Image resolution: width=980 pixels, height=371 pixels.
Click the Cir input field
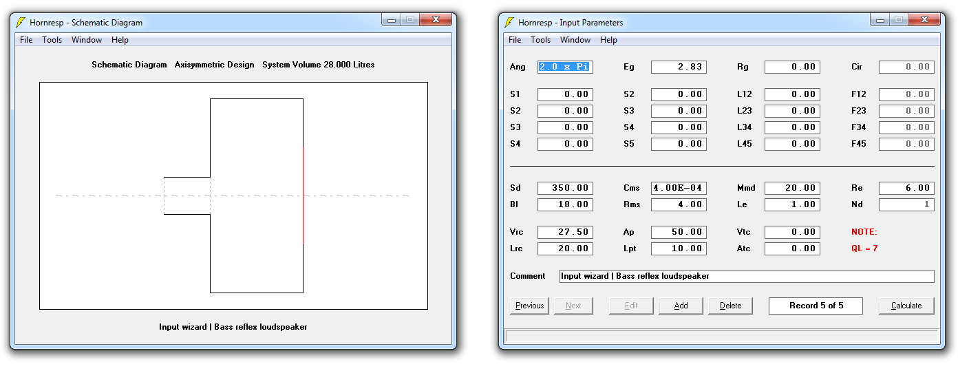point(906,67)
